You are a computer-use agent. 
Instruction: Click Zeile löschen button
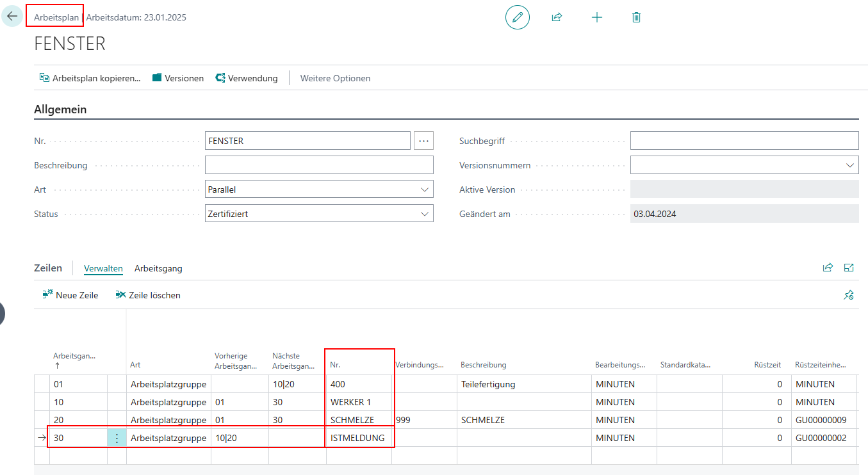pos(148,295)
